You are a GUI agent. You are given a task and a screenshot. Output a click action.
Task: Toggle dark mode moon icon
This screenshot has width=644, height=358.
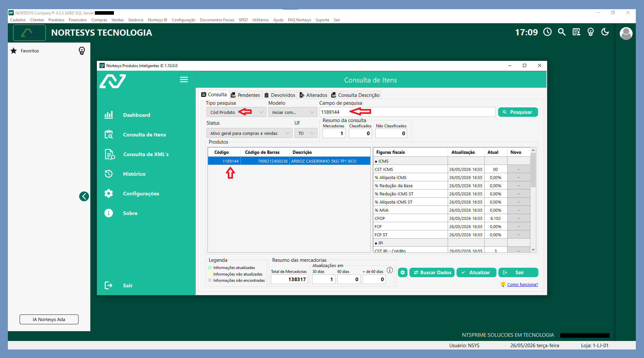pos(605,32)
